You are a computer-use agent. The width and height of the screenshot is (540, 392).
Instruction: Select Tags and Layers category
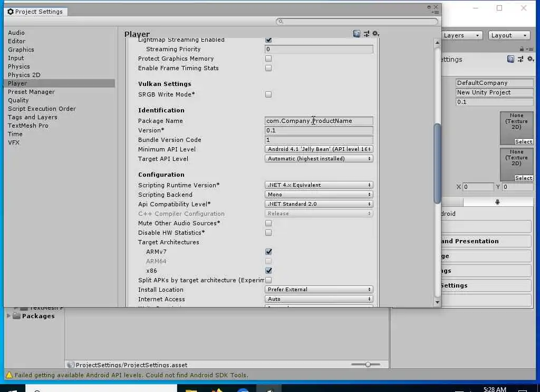[33, 118]
